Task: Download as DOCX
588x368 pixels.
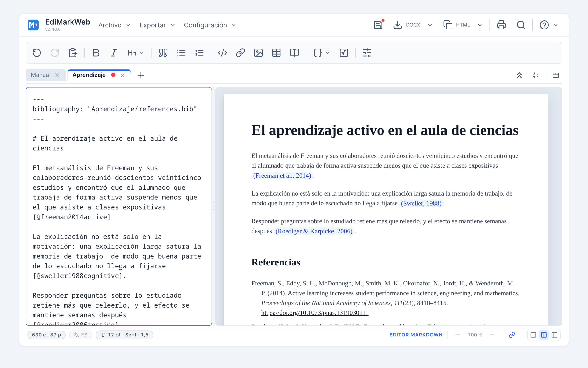Action: (407, 25)
